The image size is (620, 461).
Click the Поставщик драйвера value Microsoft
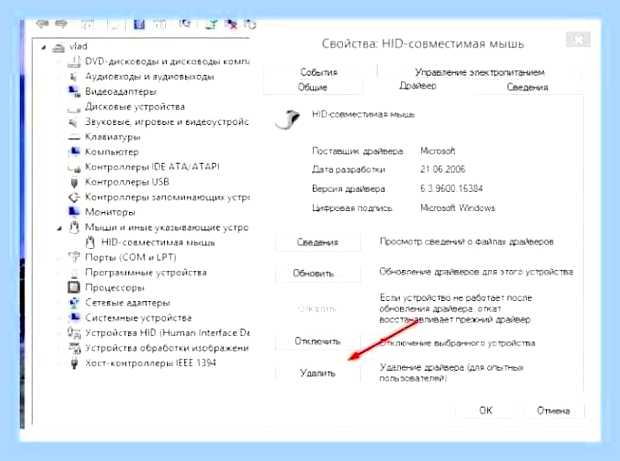click(438, 151)
